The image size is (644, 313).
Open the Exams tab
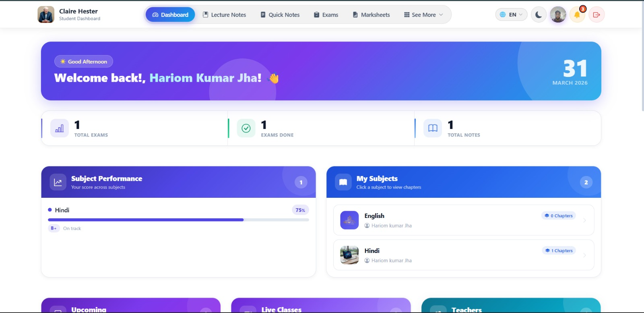tap(326, 15)
